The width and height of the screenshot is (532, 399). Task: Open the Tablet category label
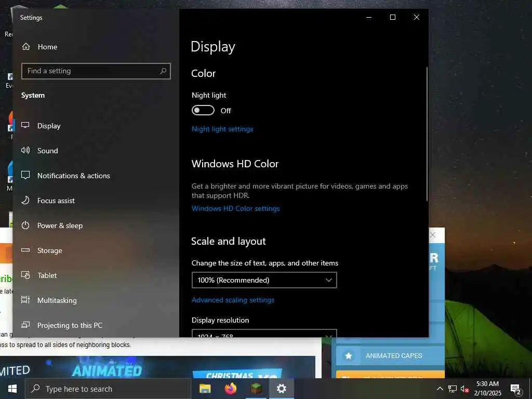pos(47,275)
